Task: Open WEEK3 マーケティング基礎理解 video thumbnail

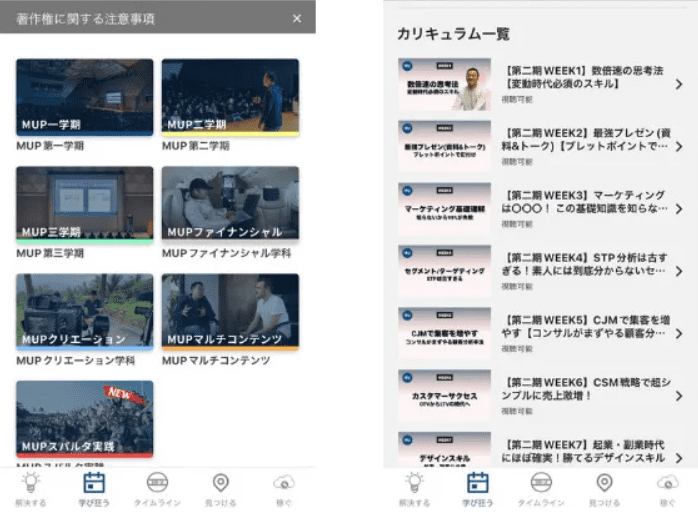Action: pyautogui.click(x=444, y=208)
